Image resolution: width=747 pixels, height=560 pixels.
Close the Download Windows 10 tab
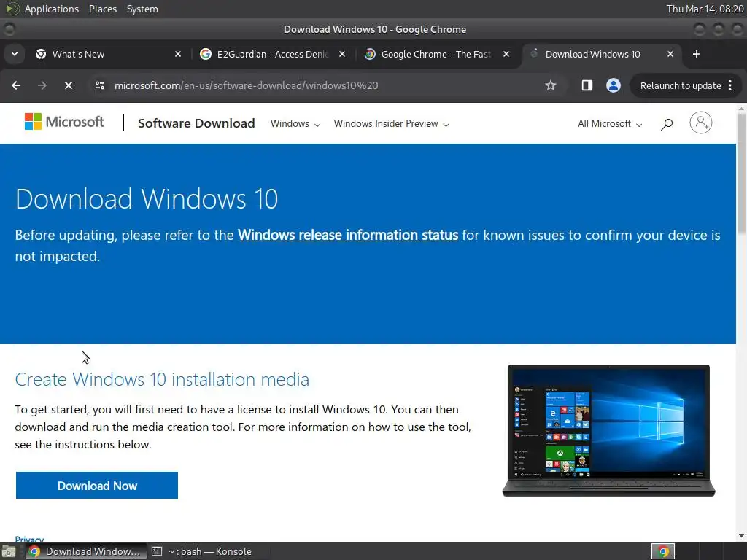670,54
